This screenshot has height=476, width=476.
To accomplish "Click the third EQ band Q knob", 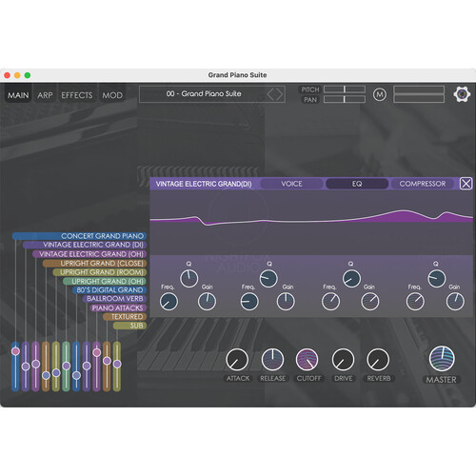I will tap(351, 279).
